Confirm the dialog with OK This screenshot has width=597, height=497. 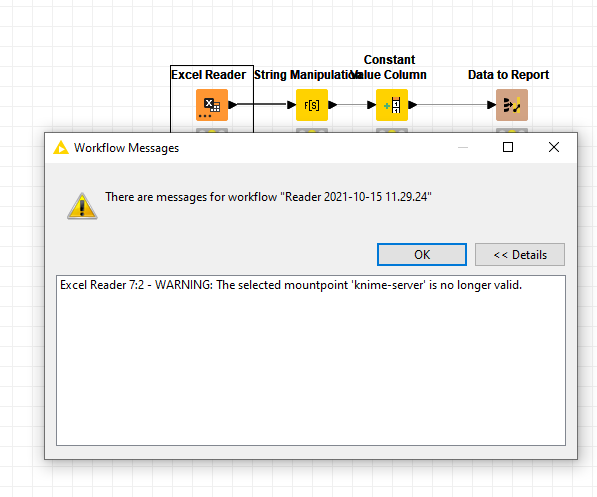[422, 254]
